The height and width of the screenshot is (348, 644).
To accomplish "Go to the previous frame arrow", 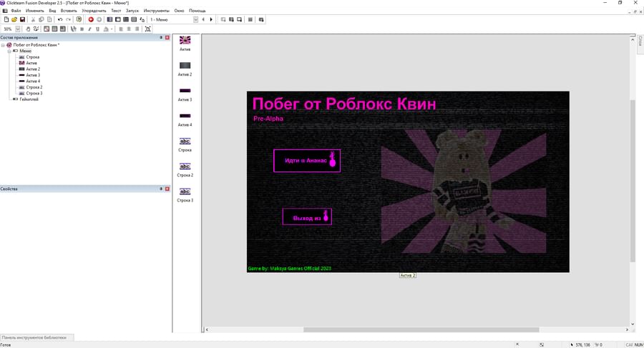I will [203, 19].
